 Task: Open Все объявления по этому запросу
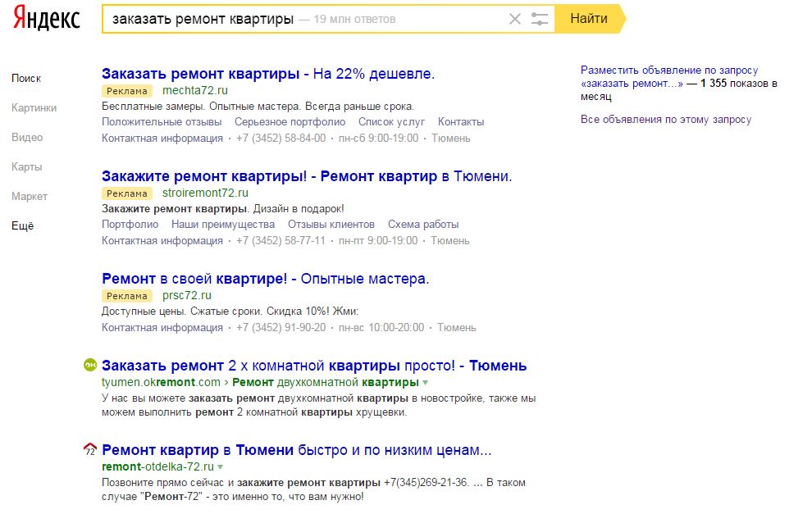coord(666,120)
